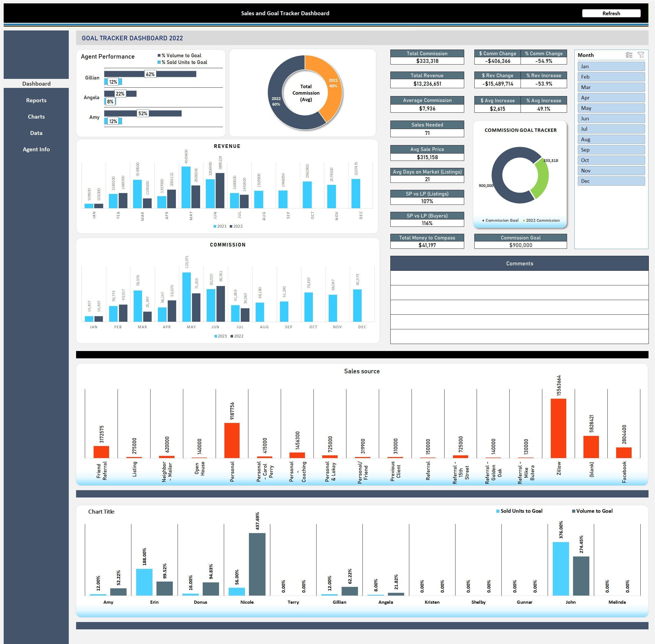
Task: Click the Total Money to Compass value
Action: [x=427, y=245]
